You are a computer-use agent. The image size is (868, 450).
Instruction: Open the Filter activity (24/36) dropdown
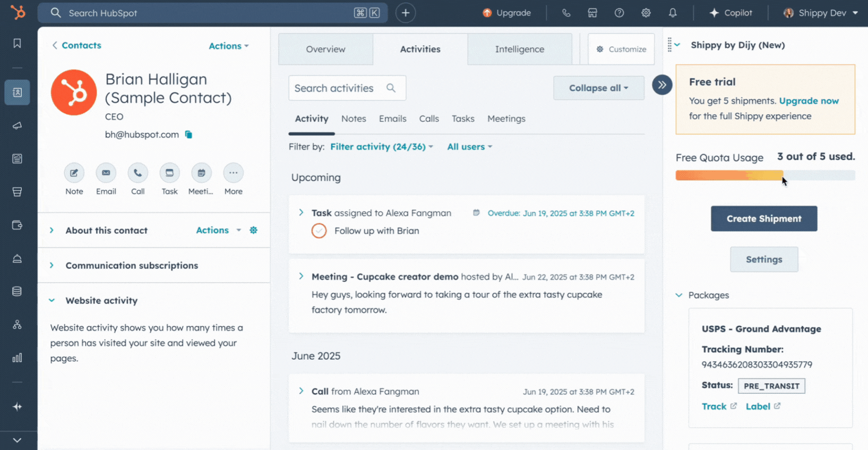(x=382, y=147)
